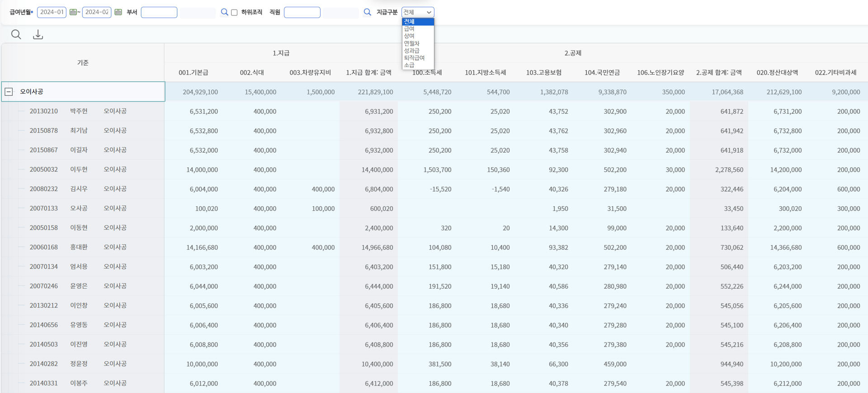Focus the 직원 employee code input
The image size is (868, 393).
[x=302, y=12]
